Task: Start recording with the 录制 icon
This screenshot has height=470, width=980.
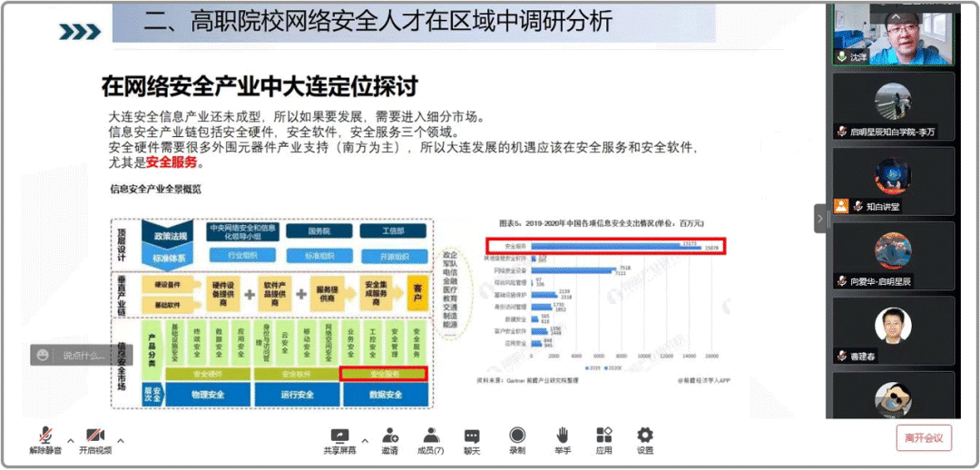Action: (x=517, y=438)
